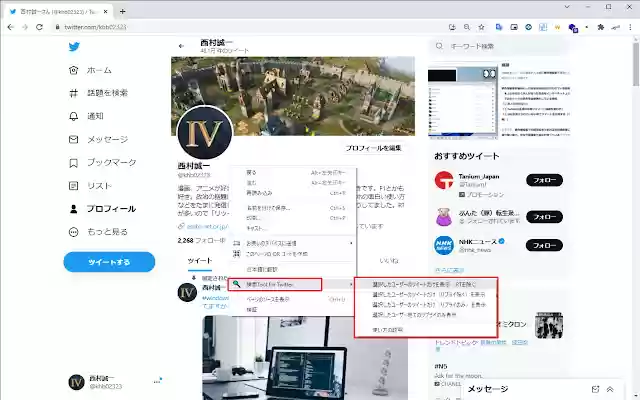The height and width of the screenshot is (400, 640).
Task: Click the browser forward button
Action: [x=25, y=27]
